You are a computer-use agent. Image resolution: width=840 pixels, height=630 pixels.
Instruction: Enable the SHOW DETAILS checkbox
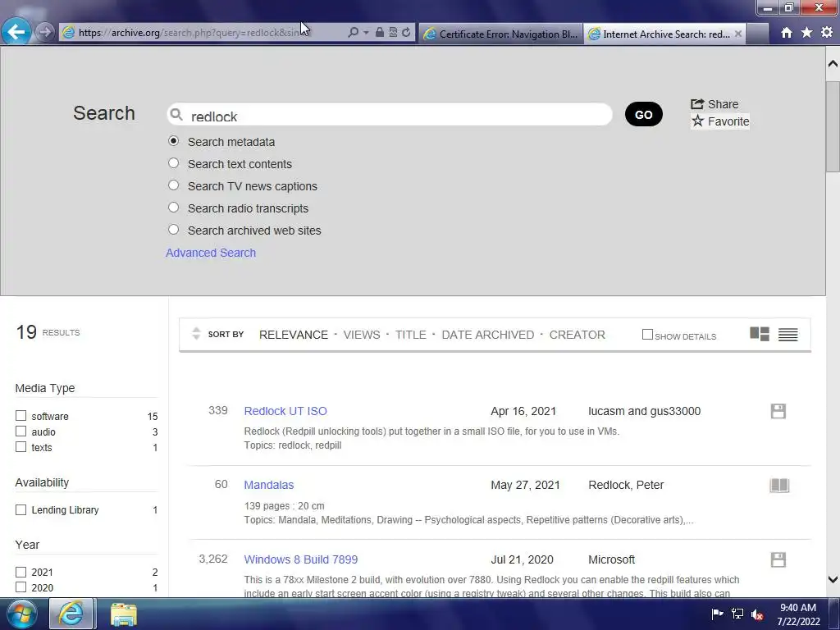point(647,335)
